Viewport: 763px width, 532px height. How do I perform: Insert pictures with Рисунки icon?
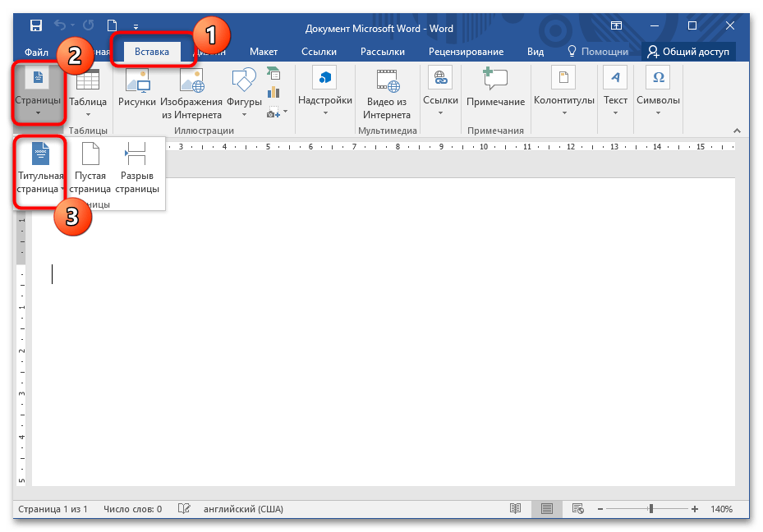coord(136,89)
